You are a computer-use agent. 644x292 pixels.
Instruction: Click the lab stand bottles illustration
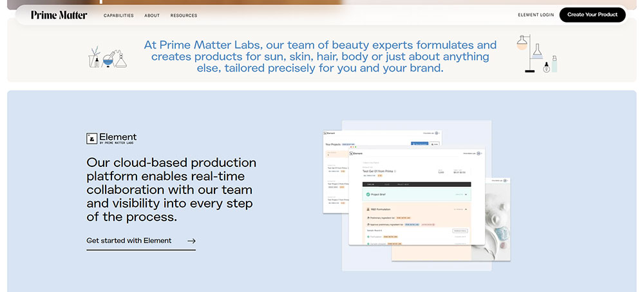[536, 54]
